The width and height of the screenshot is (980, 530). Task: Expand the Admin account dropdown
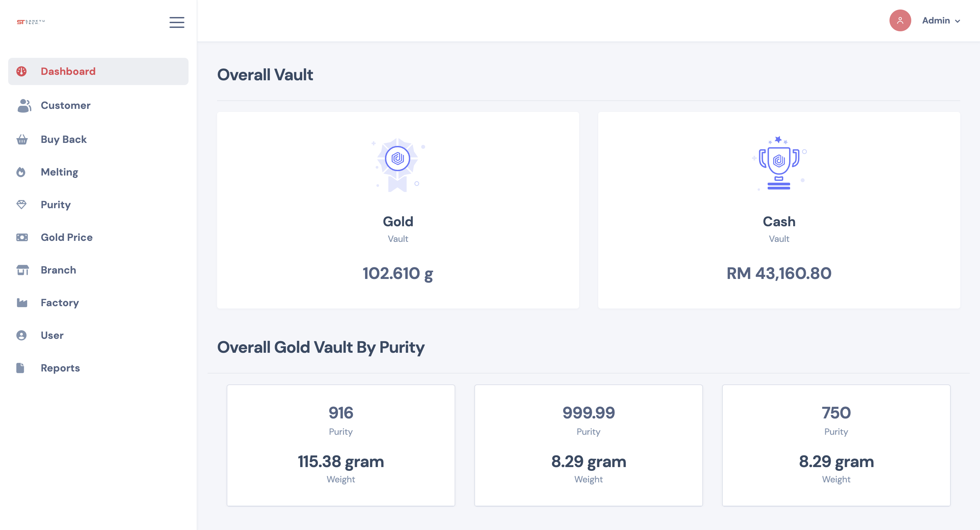(941, 20)
